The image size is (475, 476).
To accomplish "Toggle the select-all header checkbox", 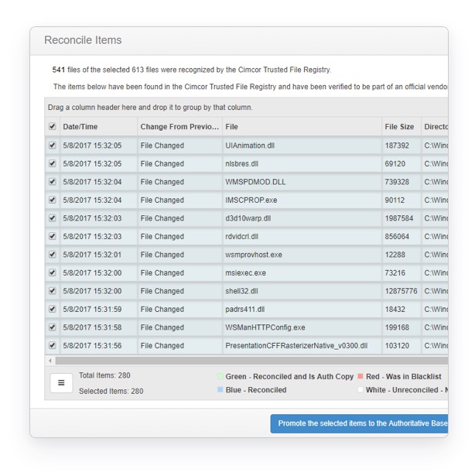I will pyautogui.click(x=53, y=127).
